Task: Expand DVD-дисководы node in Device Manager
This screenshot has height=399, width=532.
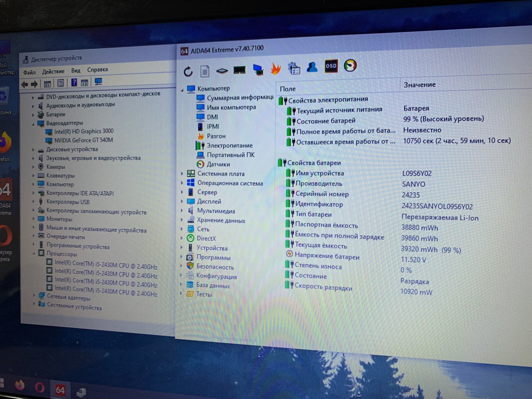Action: click(33, 98)
